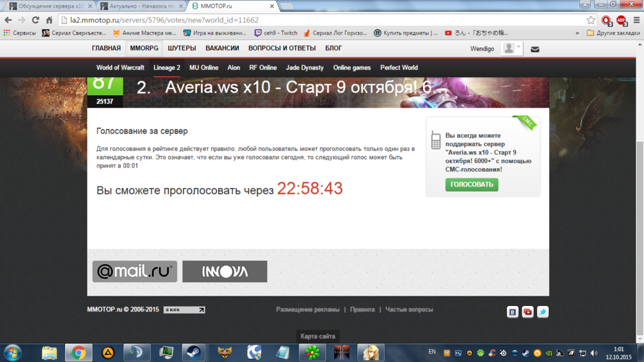Open the messages envelope icon
Viewport: 644px width, 362px height.
click(x=535, y=49)
